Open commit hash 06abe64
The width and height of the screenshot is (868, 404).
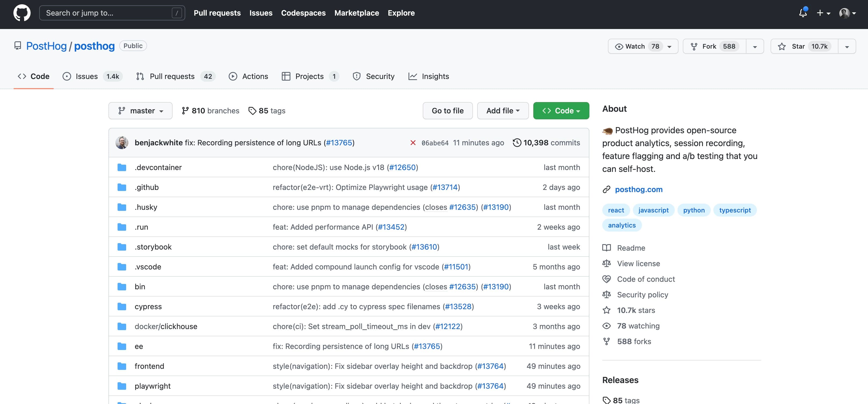coord(435,143)
